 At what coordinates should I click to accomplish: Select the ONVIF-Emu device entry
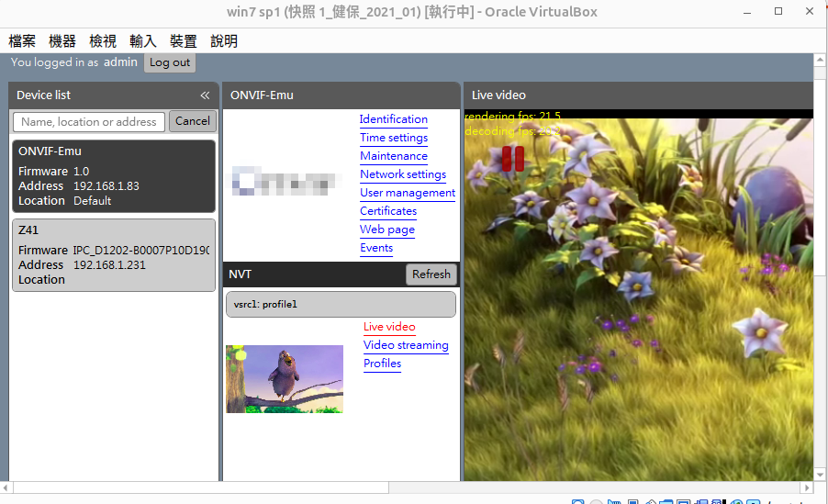tap(114, 176)
